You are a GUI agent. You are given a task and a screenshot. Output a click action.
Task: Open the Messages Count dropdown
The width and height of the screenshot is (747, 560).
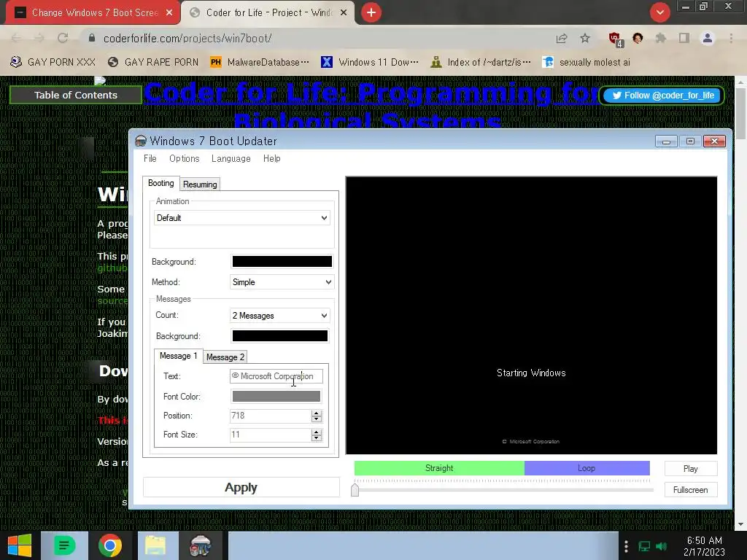pyautogui.click(x=279, y=316)
